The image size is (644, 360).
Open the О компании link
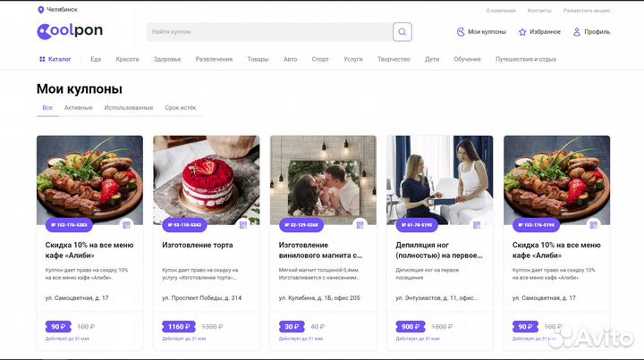(x=501, y=11)
